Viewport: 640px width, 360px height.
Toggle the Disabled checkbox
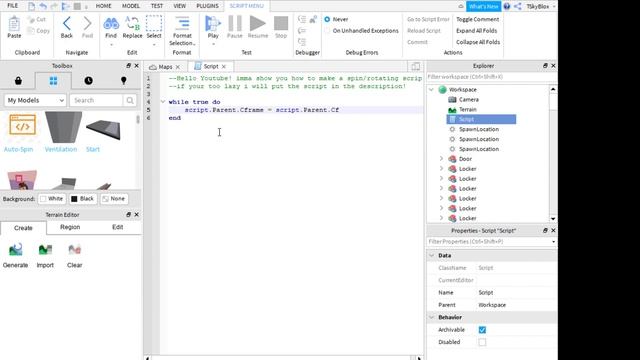click(x=482, y=342)
